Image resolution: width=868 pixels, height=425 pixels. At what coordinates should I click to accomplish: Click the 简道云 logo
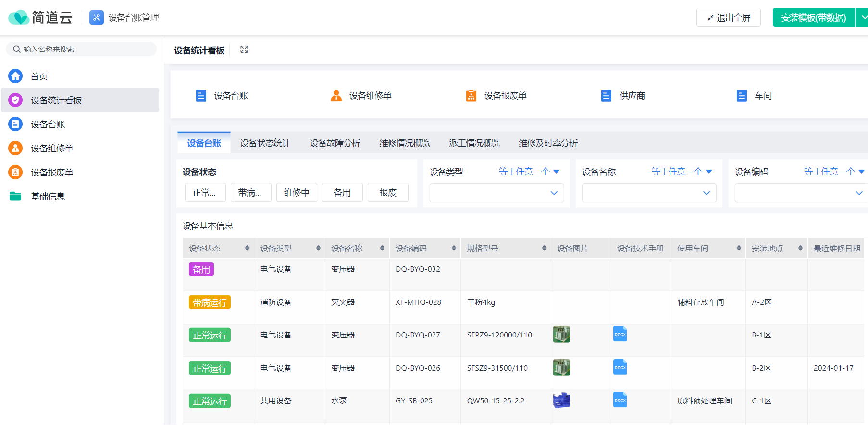coord(40,18)
